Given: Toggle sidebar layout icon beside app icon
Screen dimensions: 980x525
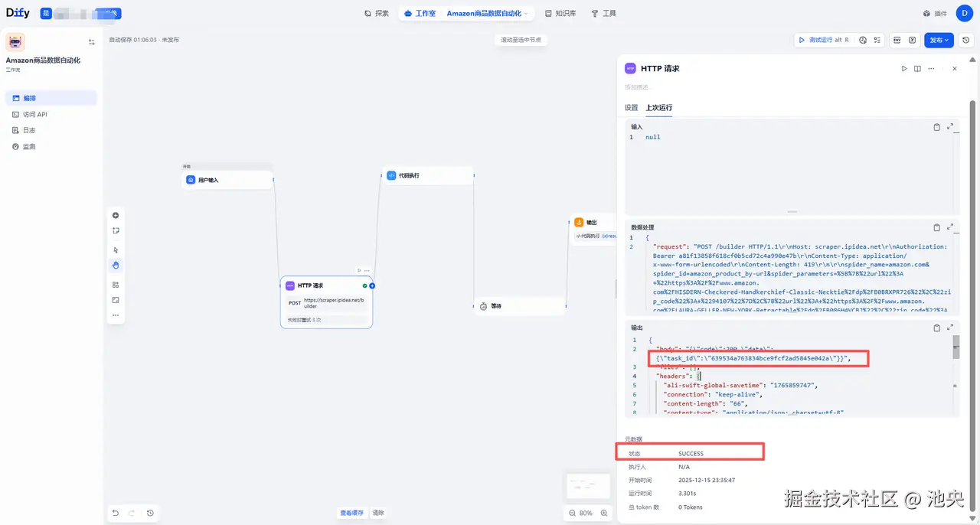Looking at the screenshot, I should tap(92, 42).
